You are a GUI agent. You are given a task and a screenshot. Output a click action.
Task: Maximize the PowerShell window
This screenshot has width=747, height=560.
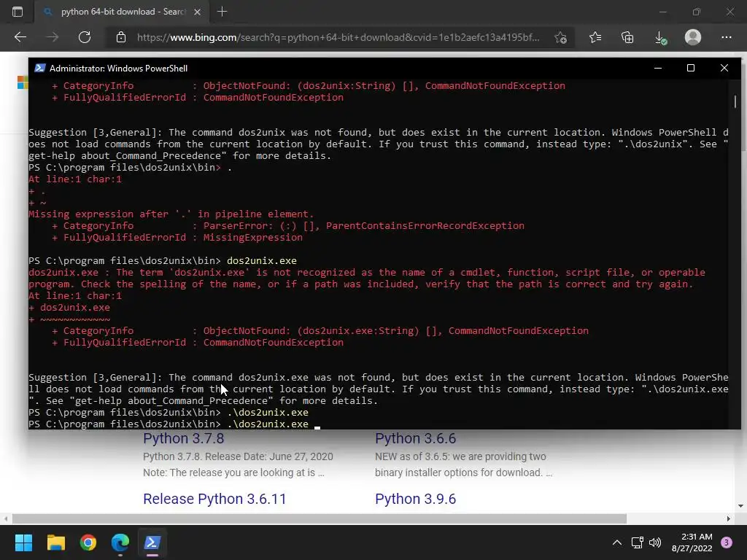pyautogui.click(x=691, y=68)
